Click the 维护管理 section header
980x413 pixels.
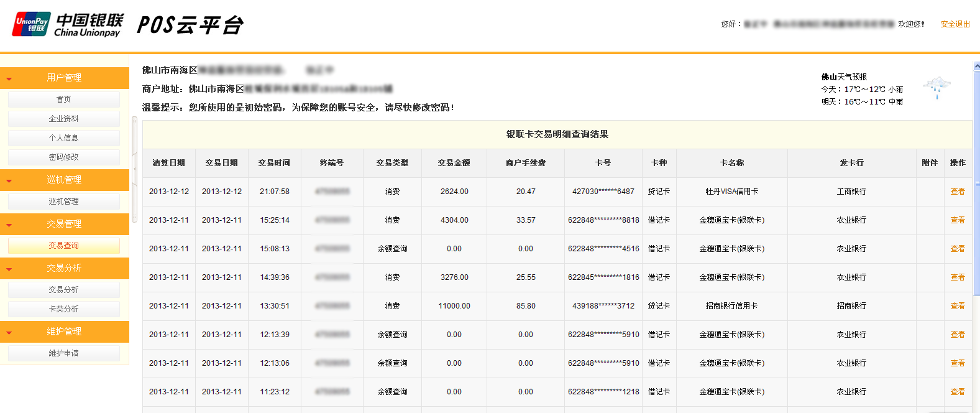(x=65, y=332)
